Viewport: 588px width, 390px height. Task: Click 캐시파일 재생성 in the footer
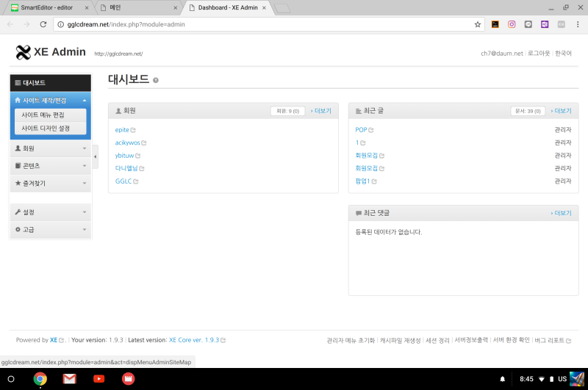coord(400,340)
